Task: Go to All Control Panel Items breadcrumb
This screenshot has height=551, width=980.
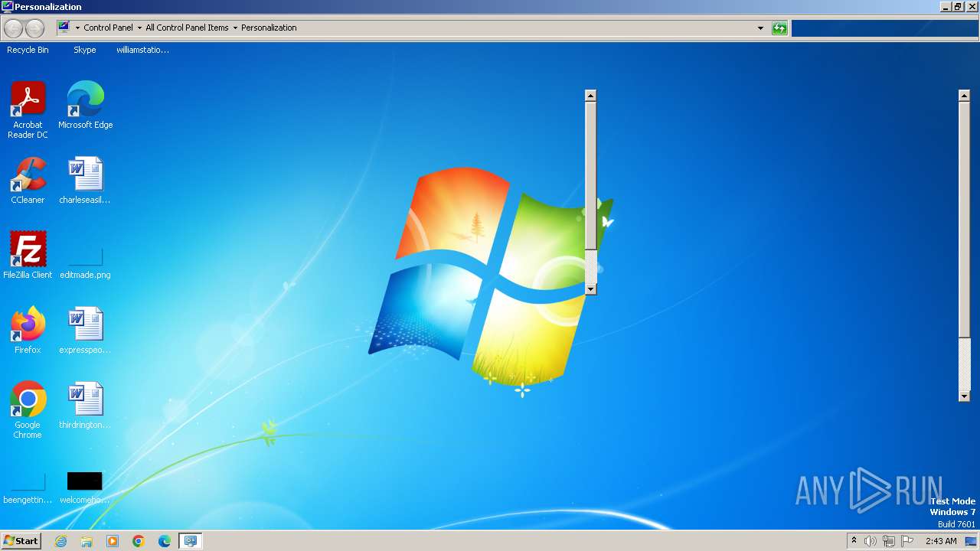Action: pos(187,28)
